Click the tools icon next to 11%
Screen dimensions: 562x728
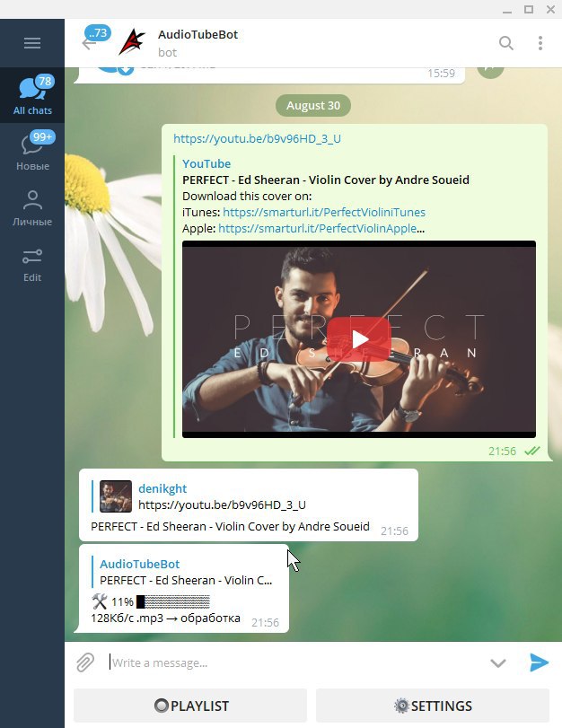(100, 601)
